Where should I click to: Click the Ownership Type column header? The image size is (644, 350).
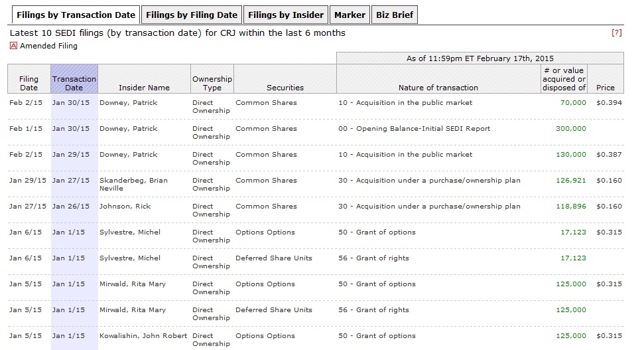212,83
